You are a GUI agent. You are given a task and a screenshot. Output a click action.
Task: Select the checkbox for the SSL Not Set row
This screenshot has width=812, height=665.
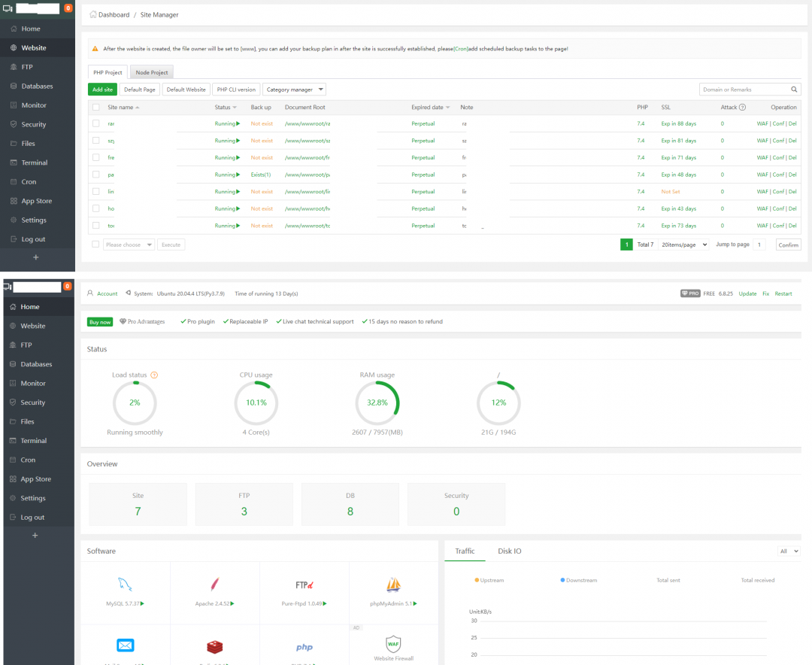coord(95,192)
